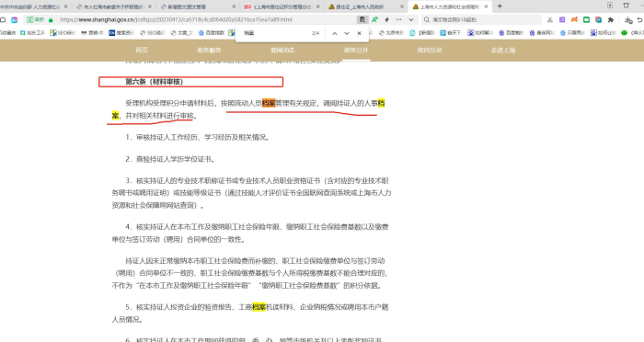644x342 pixels.
Task: Click the multicolor extension icon in the toolbar
Action: (599, 19)
